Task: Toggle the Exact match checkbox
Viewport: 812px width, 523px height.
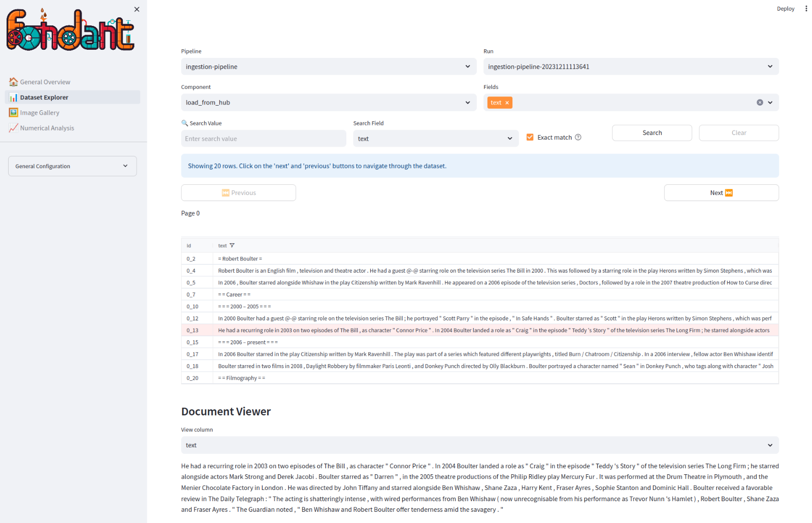Action: (x=530, y=137)
